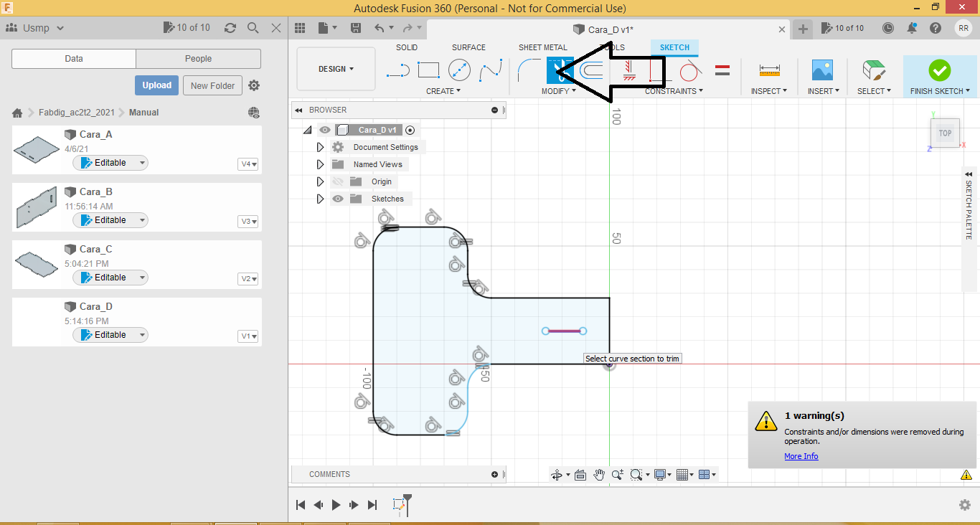This screenshot has height=525, width=980.
Task: Open the CONSTRAINTS dropdown menu
Action: point(674,91)
